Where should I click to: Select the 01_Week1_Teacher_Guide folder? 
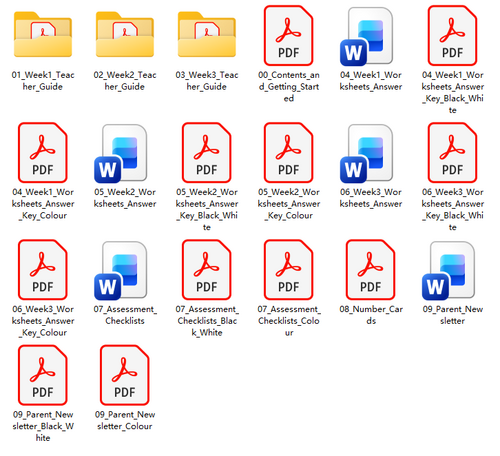[x=43, y=35]
